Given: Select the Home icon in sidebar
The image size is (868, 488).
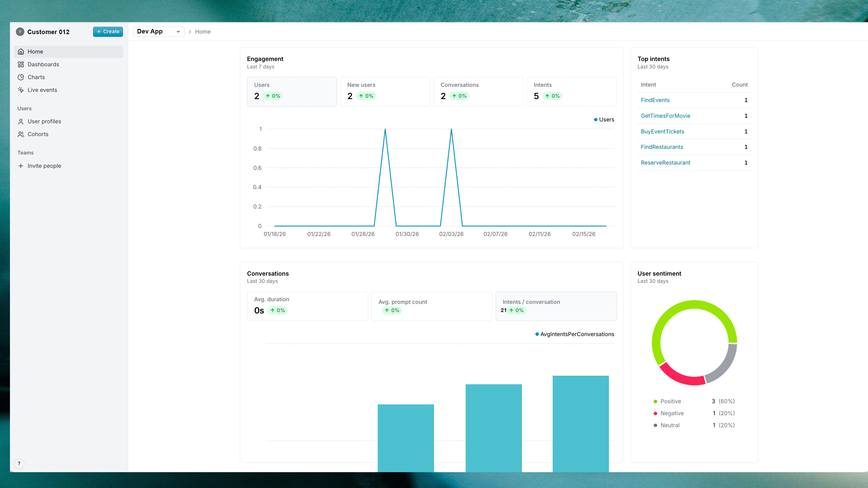Looking at the screenshot, I should 21,51.
